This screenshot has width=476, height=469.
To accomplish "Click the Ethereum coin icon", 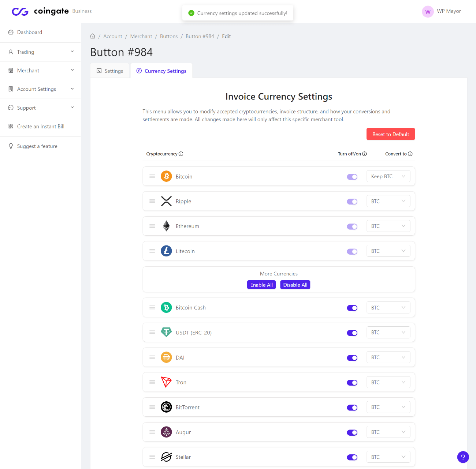I will coord(166,226).
